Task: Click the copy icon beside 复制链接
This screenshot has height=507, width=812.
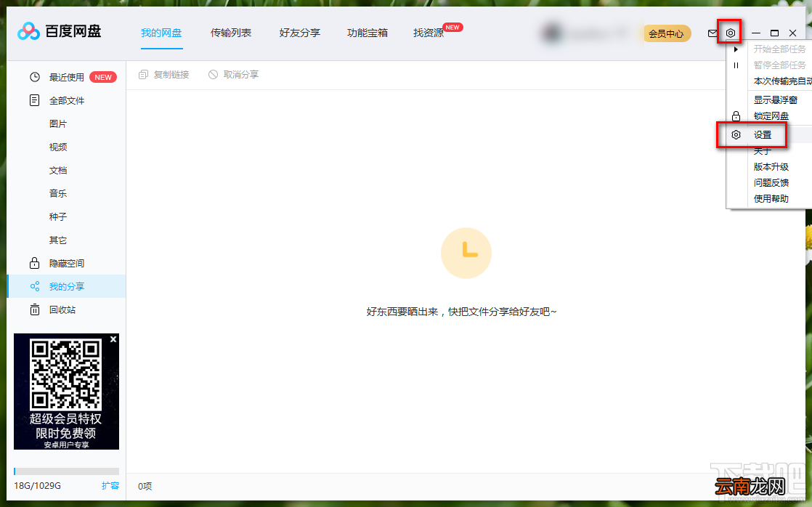Action: 144,75
